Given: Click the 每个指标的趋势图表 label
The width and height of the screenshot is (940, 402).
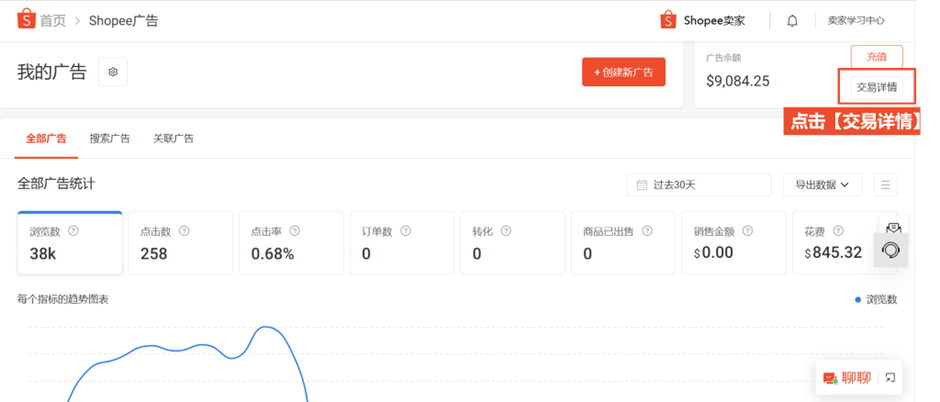Looking at the screenshot, I should click(63, 300).
